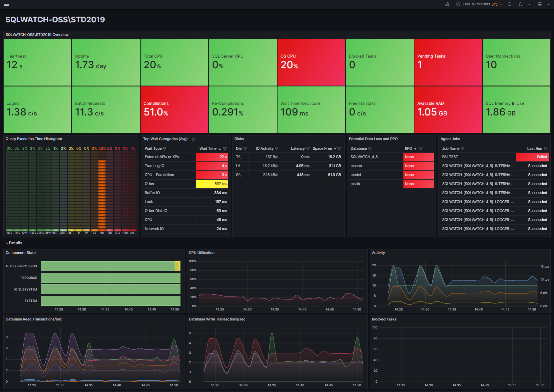Filter the Last Run column

pyautogui.click(x=545, y=149)
